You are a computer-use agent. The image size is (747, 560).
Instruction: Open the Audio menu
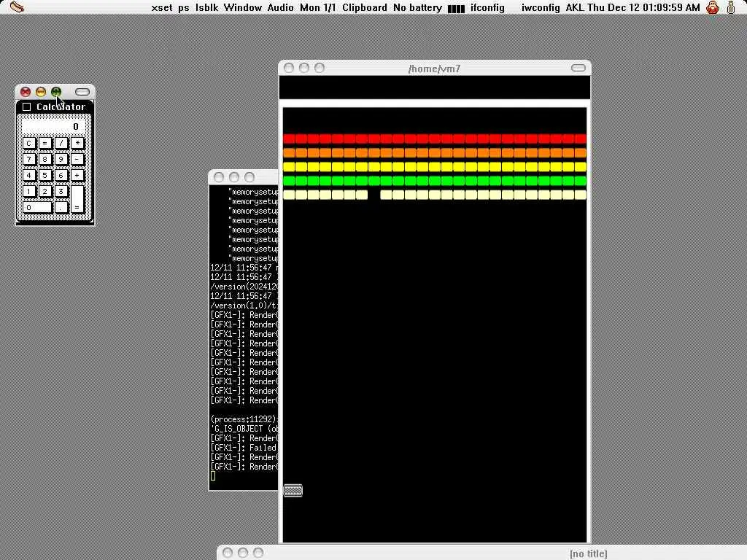tap(280, 7)
